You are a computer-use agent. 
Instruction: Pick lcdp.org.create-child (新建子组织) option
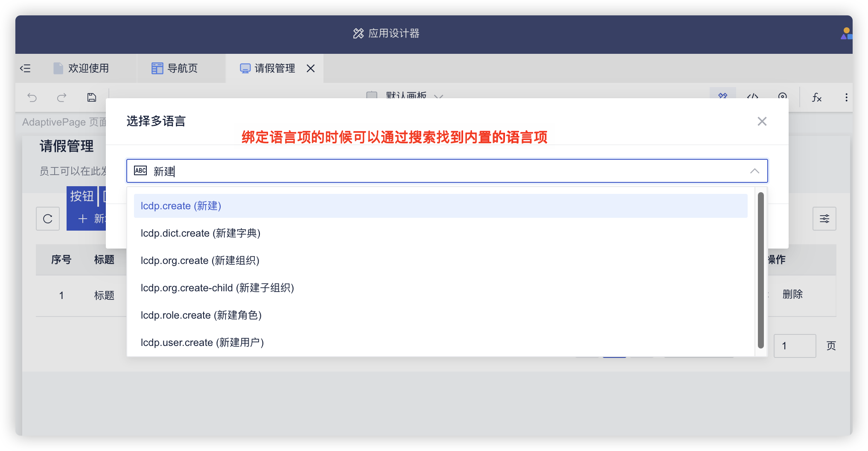[x=217, y=288]
